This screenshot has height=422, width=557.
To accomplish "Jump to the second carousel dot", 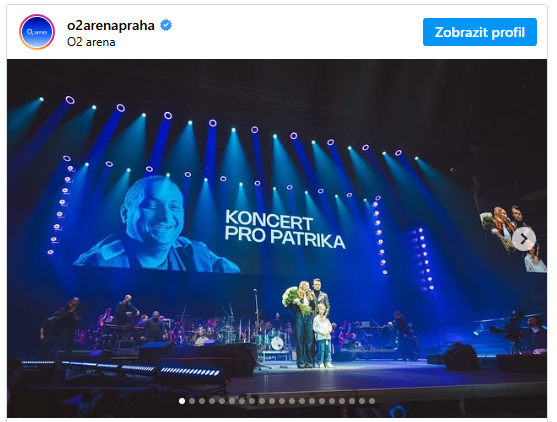I will tap(192, 401).
